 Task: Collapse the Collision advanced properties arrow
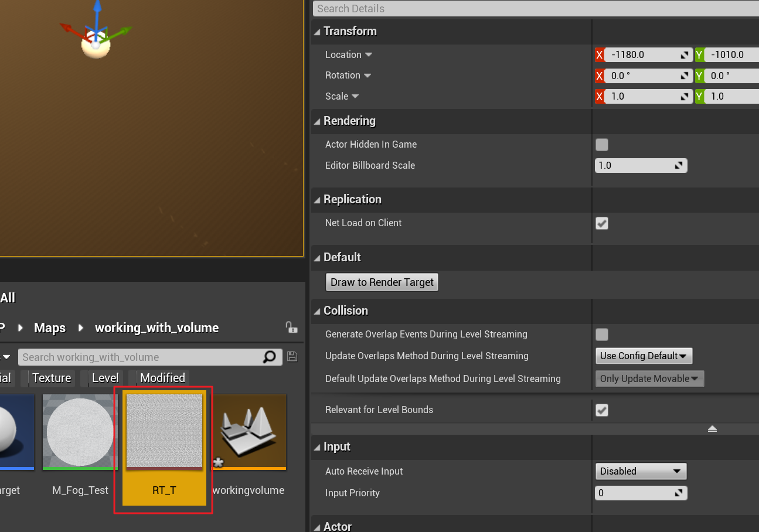click(x=712, y=429)
